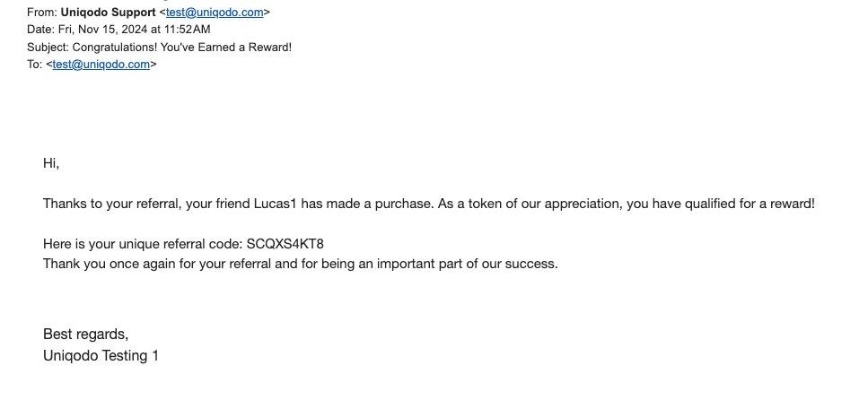868x400 pixels.
Task: Click the bold Uniqodo Support sender name
Action: [x=108, y=13]
